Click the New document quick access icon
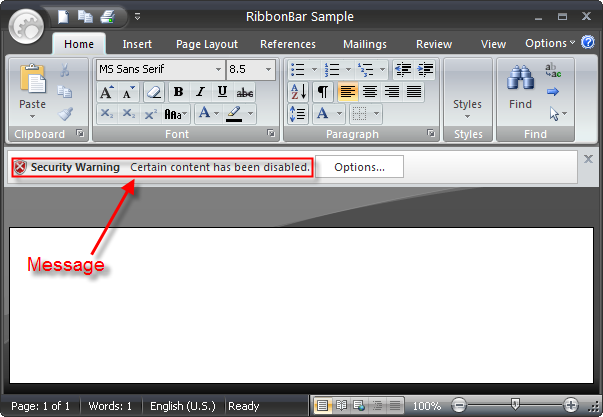This screenshot has height=417, width=603. 63,17
